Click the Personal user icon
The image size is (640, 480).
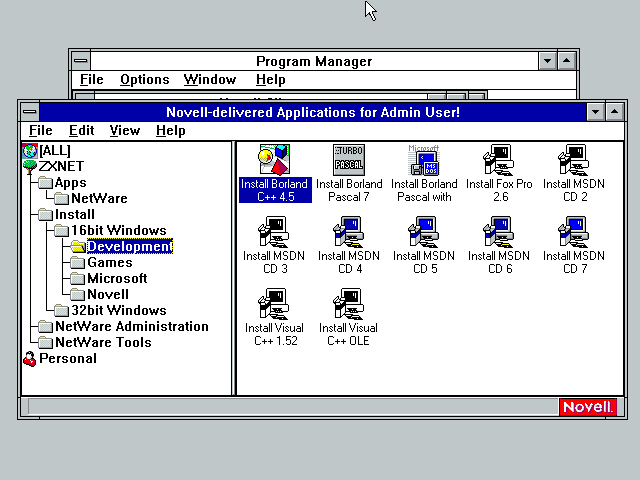coord(30,359)
